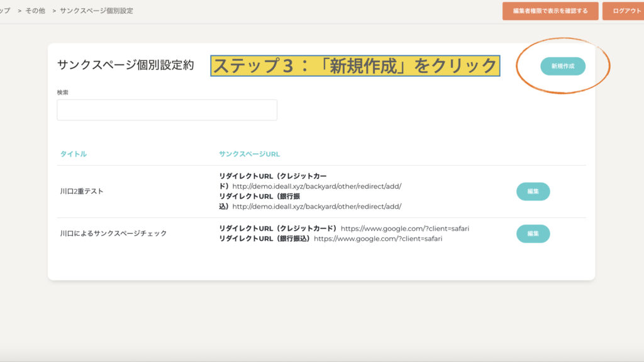Go to その他 in the breadcrumb
The image size is (644, 362).
(36, 11)
